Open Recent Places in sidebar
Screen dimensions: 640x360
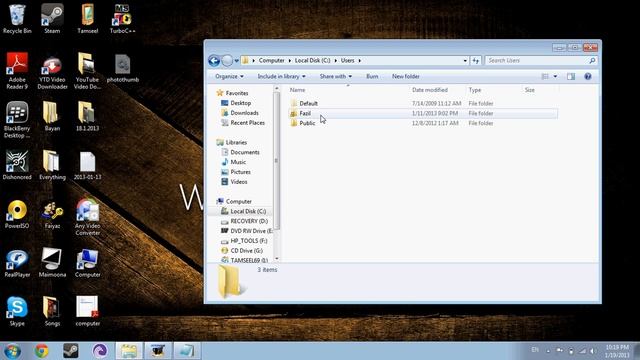243,122
